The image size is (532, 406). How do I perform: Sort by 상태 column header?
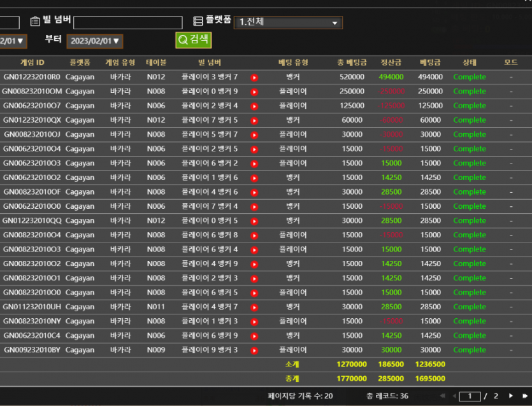point(470,62)
